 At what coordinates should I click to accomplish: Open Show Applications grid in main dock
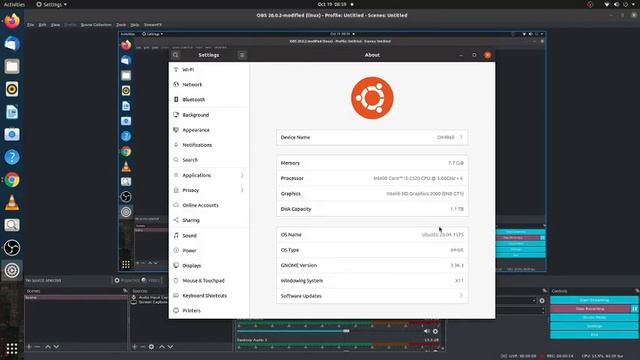(12, 349)
